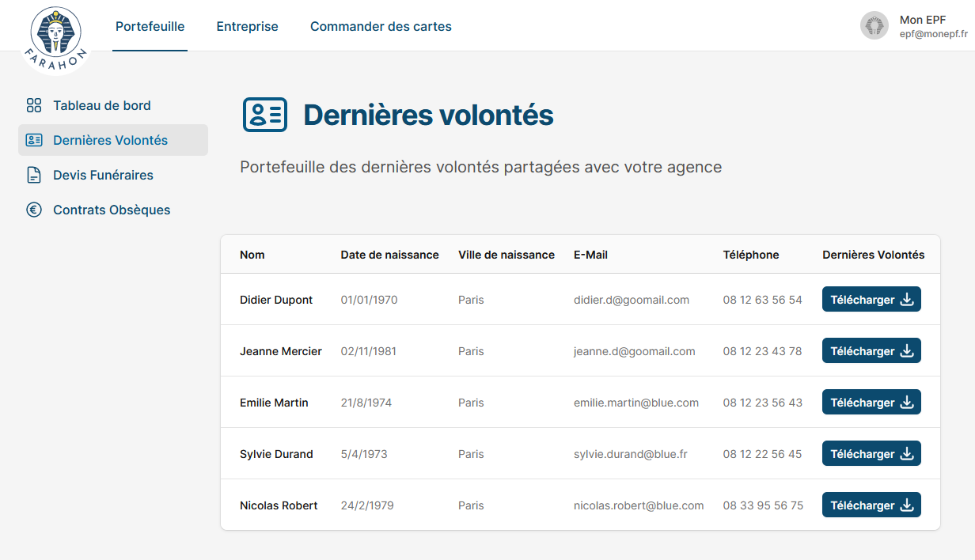Viewport: 975px width, 560px height.
Task: Download Jeanne Mercier's dernières volontés
Action: pos(871,351)
